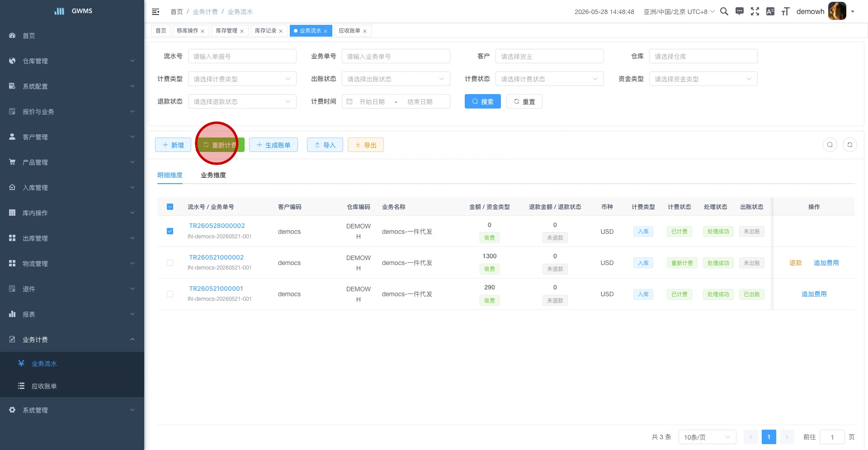The height and width of the screenshot is (450, 868).
Task: Expand the 报价与业务 sidebar menu
Action: coord(72,112)
